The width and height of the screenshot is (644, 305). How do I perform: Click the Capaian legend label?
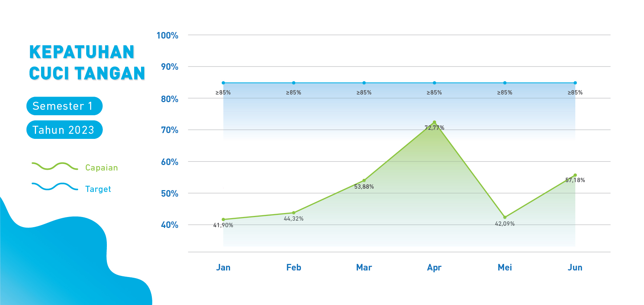point(101,168)
